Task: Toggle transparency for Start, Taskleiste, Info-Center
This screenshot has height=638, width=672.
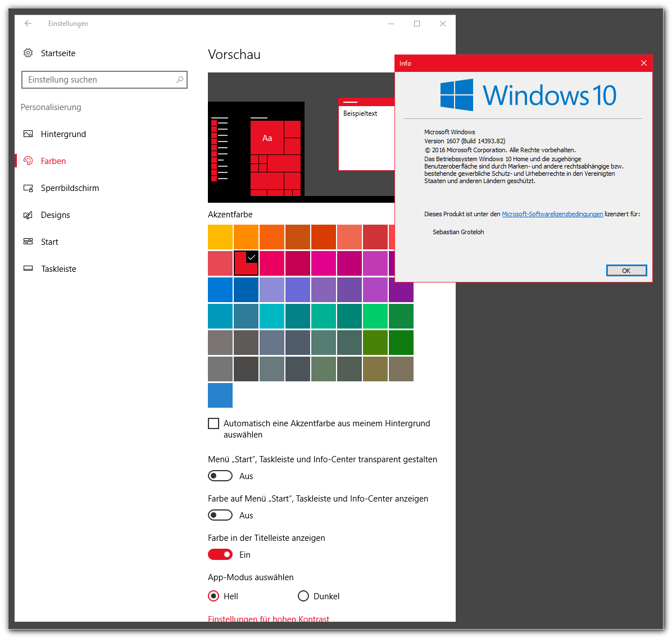Action: click(x=220, y=476)
